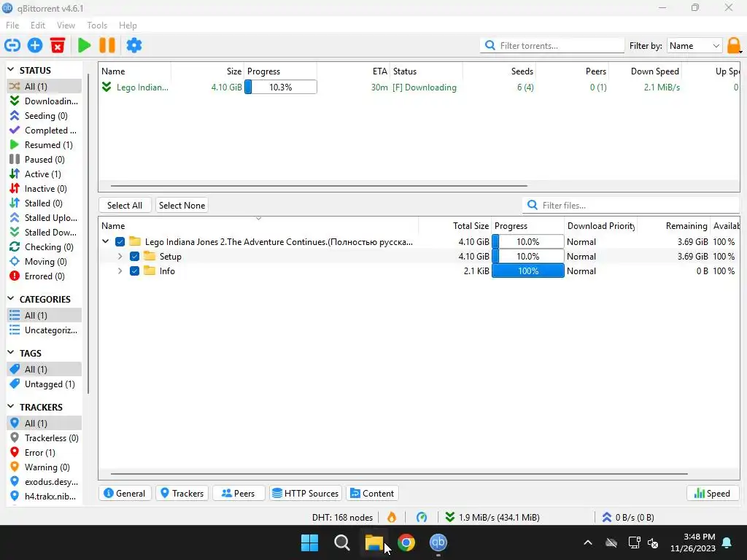Click the Setup folder 10.0% progress bar
Image resolution: width=747 pixels, height=560 pixels.
[528, 256]
